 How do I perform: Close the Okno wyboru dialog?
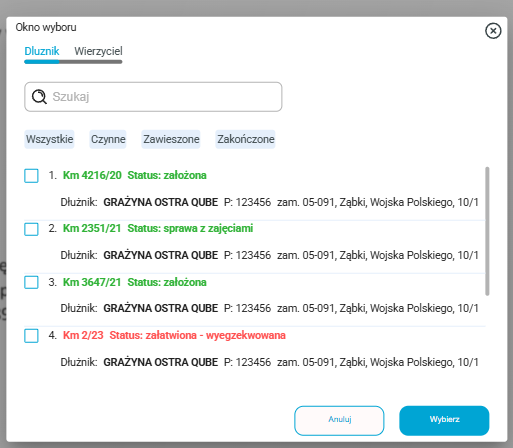(x=493, y=31)
